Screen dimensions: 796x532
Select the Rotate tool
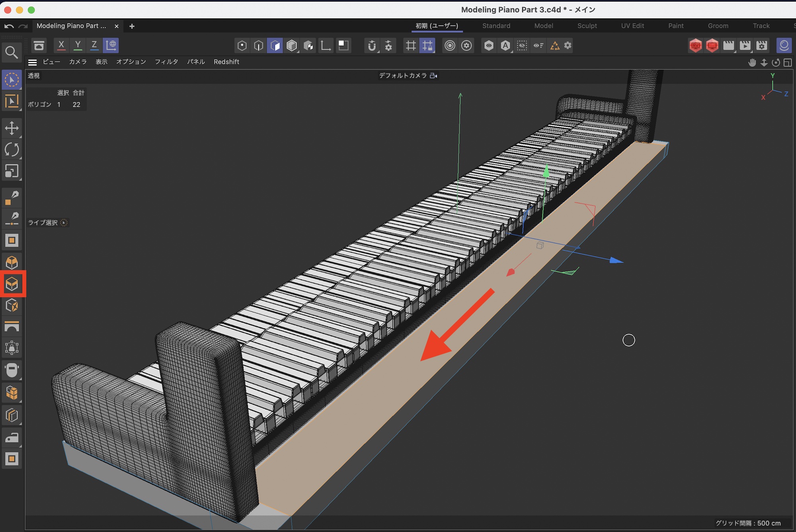12,150
